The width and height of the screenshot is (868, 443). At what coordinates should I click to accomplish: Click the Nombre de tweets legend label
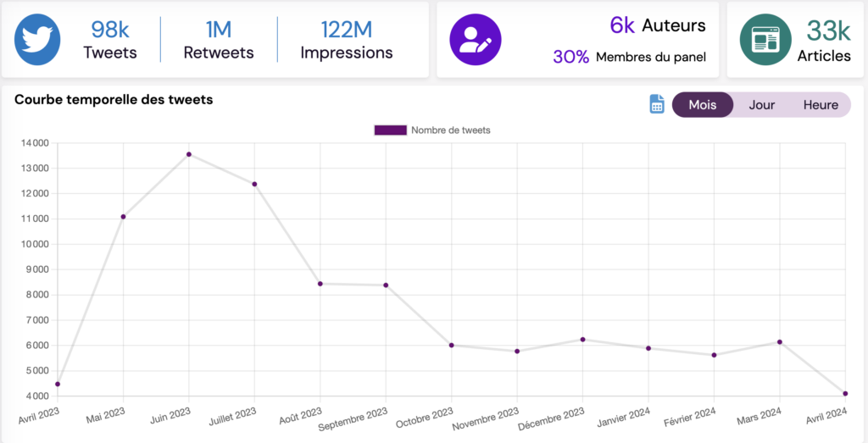(450, 130)
